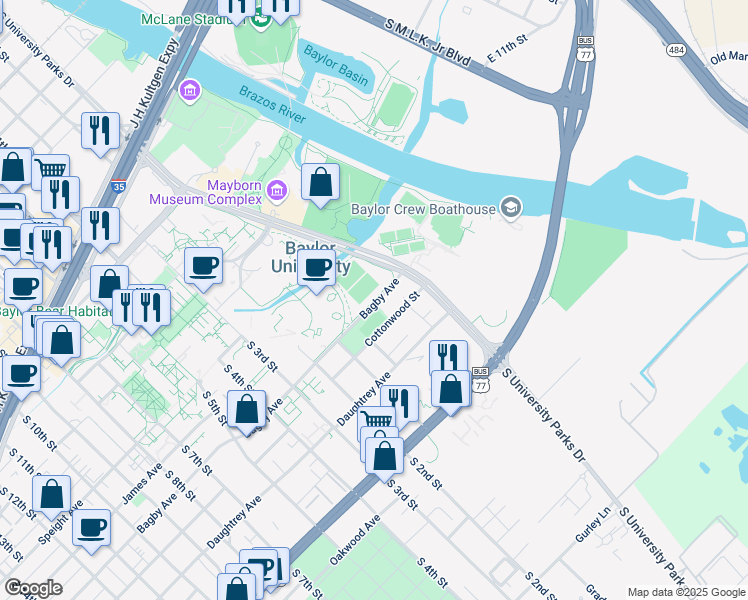Select the S 5th St label
The image size is (748, 600).
pos(215,409)
